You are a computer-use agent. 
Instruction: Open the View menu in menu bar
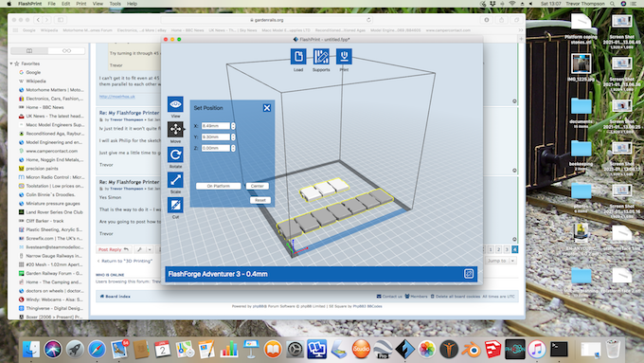pos(98,4)
